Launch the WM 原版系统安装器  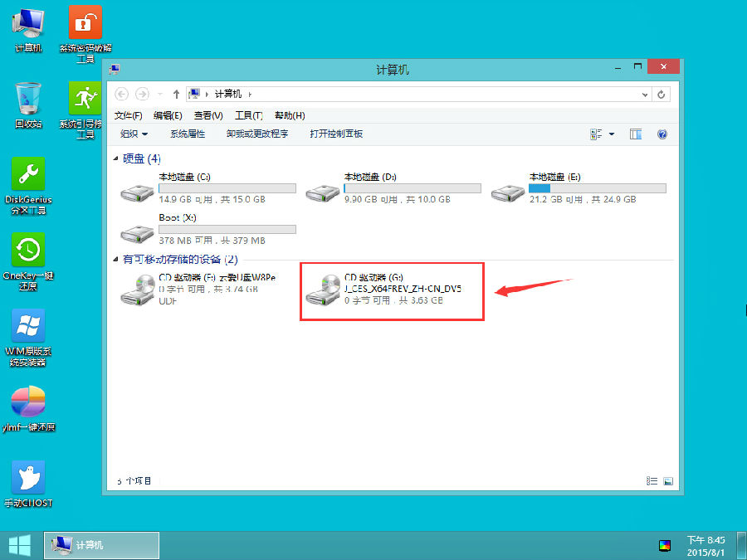[27, 324]
